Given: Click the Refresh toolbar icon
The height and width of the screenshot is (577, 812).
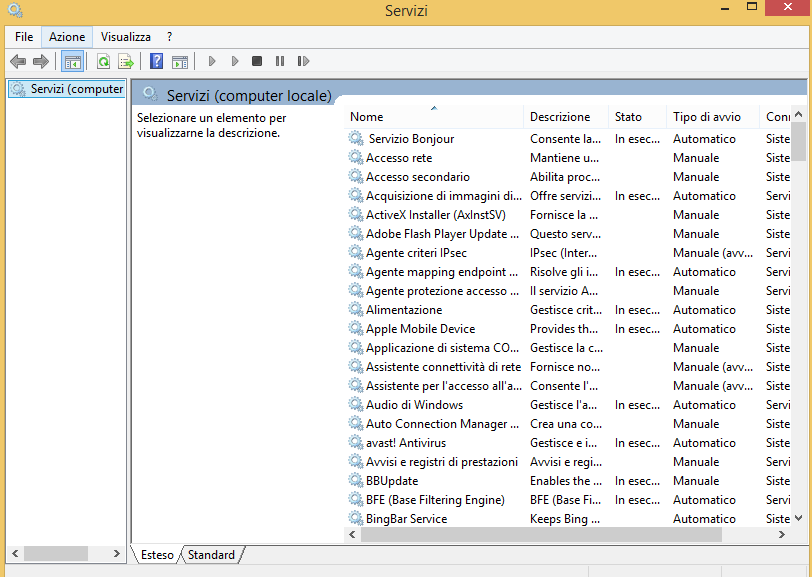Looking at the screenshot, I should click(104, 61).
